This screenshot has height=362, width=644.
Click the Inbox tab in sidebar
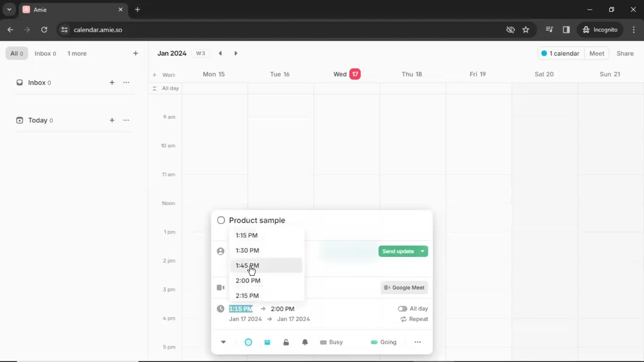click(x=45, y=53)
